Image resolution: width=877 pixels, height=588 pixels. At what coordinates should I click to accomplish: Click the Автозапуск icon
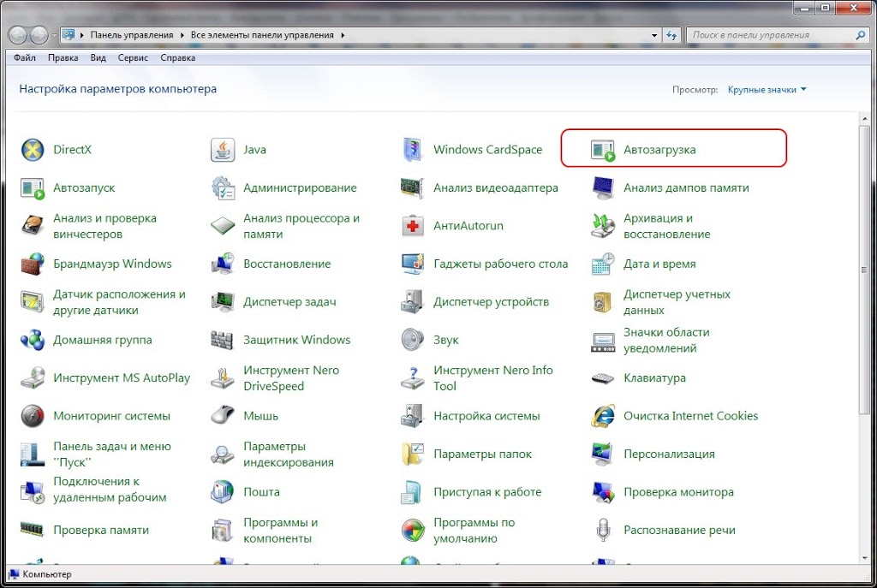(33, 187)
